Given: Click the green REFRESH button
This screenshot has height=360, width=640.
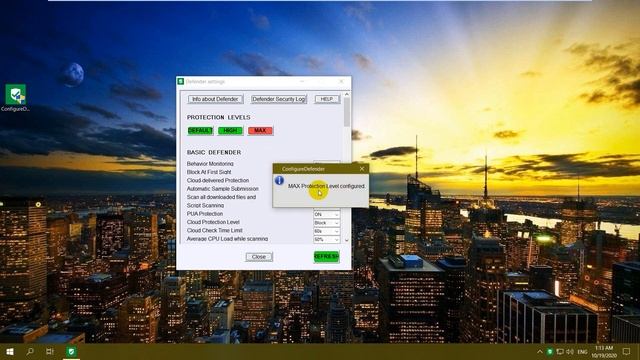Looking at the screenshot, I should click(327, 257).
